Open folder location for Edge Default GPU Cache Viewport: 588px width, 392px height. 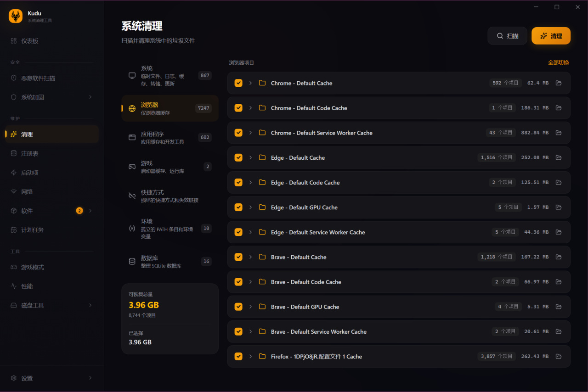(559, 207)
